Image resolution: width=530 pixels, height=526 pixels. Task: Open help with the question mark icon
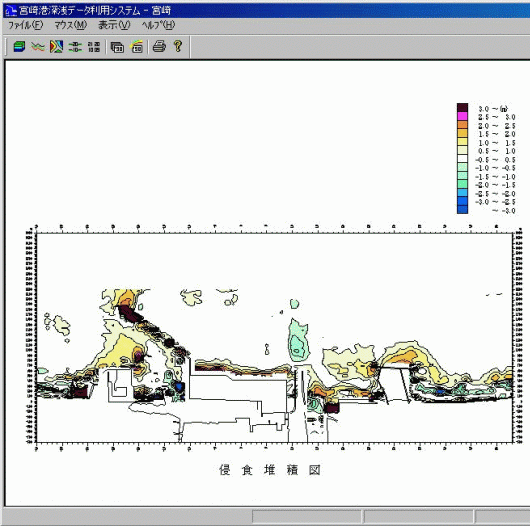pyautogui.click(x=178, y=46)
